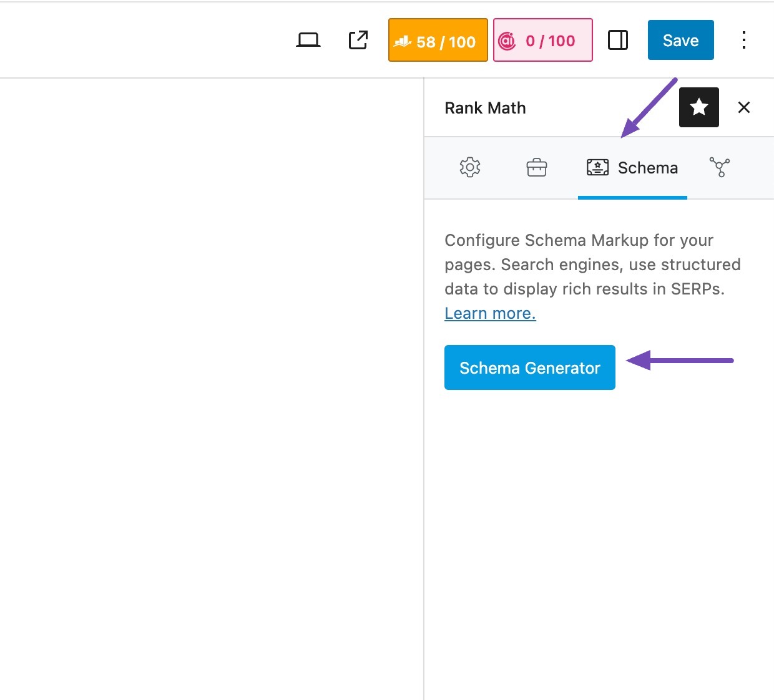This screenshot has height=700, width=774.
Task: Open the three-dot options menu
Action: (x=744, y=40)
